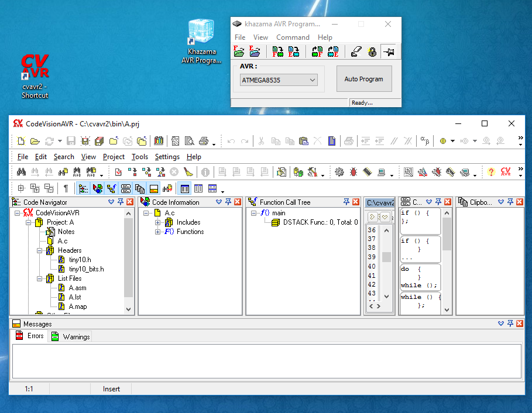Open the Settings menu
Viewport: 532px width, 413px height.
click(x=167, y=157)
